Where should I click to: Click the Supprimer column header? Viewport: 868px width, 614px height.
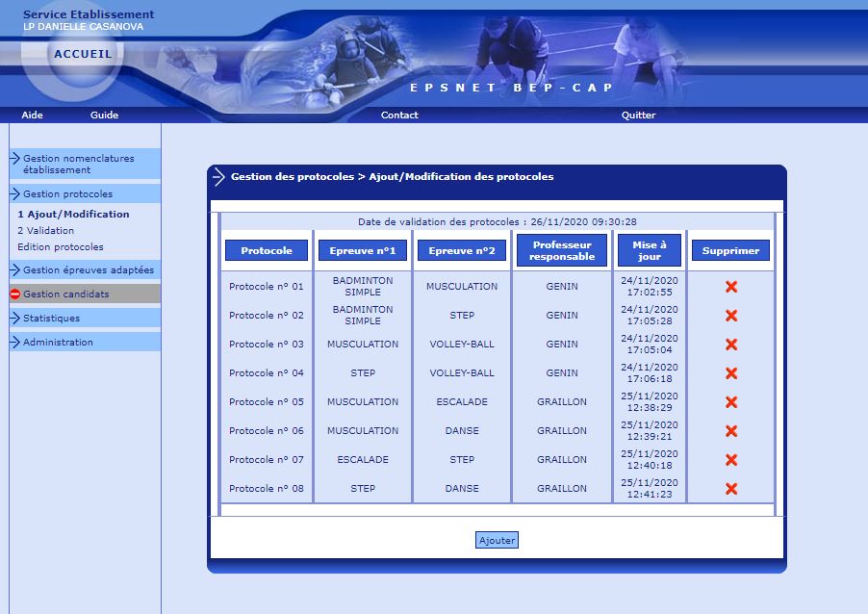730,250
